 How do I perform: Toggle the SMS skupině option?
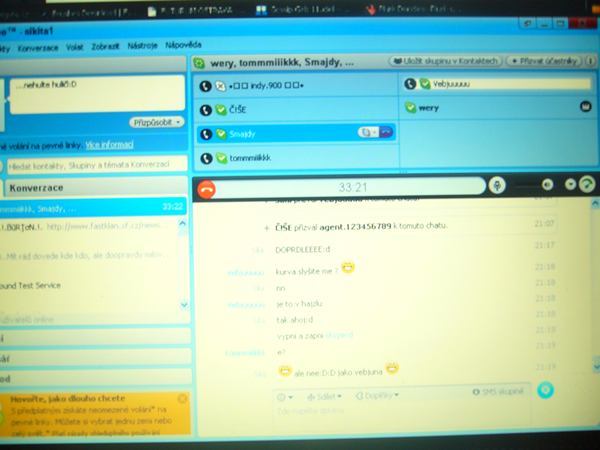coord(498,391)
